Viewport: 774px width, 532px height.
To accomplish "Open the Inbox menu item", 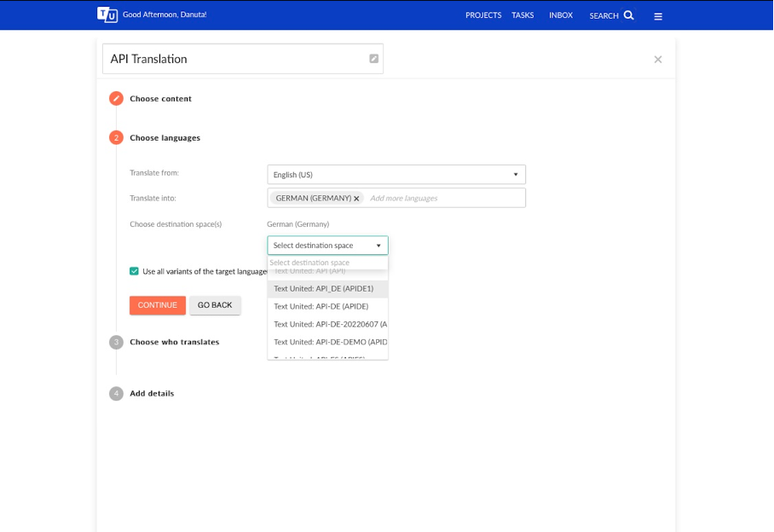I will point(561,15).
